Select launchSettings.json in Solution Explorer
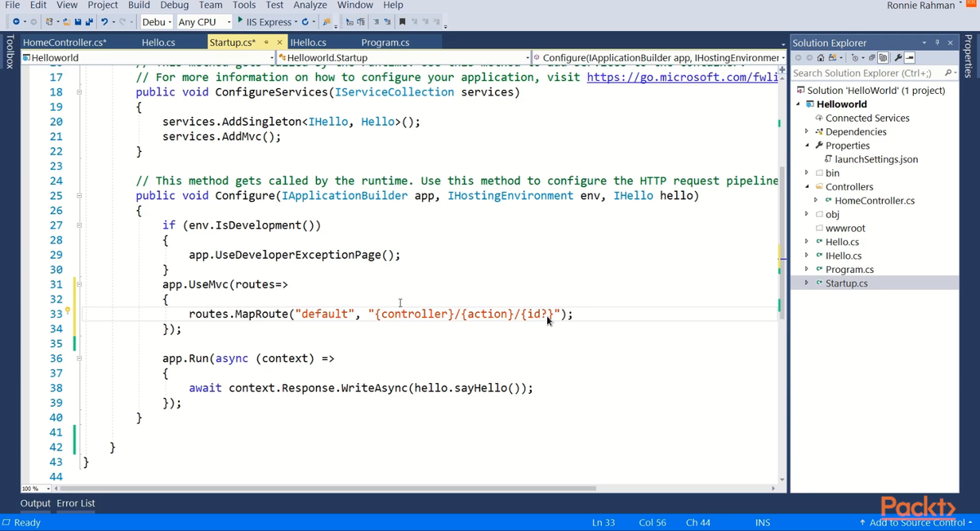The height and width of the screenshot is (531, 980). click(x=876, y=159)
